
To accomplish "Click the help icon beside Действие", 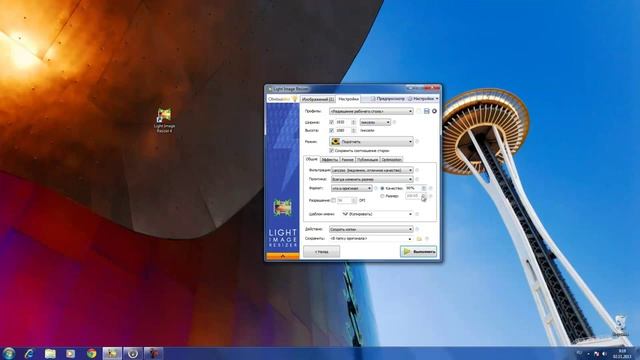I will pyautogui.click(x=417, y=229).
